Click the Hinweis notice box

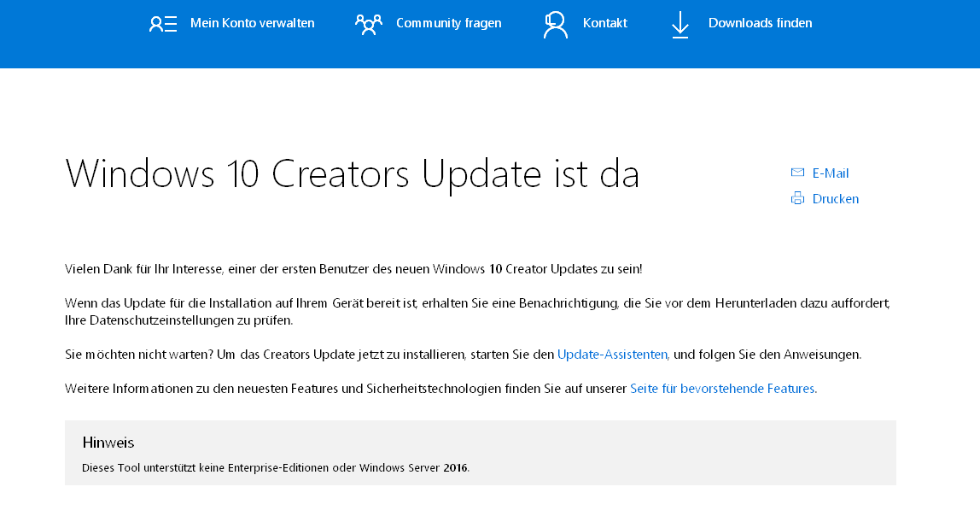coord(481,453)
